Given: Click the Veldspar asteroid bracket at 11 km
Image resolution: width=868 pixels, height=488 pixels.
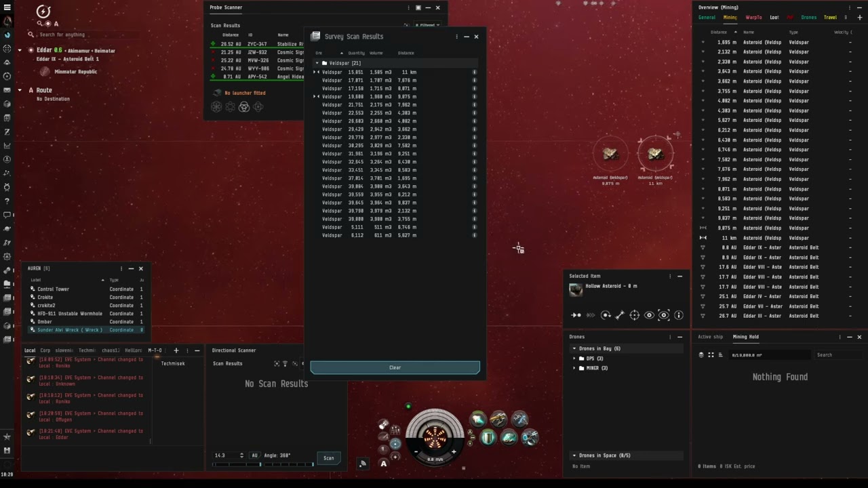Looking at the screenshot, I should pos(655,155).
